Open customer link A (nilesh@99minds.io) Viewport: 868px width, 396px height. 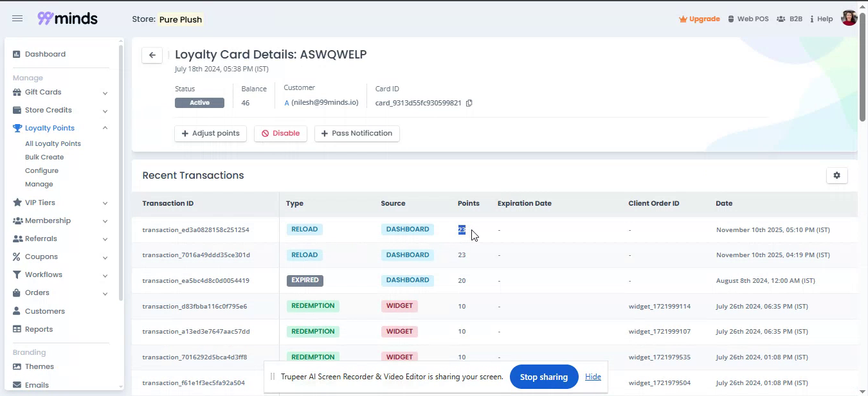click(321, 103)
